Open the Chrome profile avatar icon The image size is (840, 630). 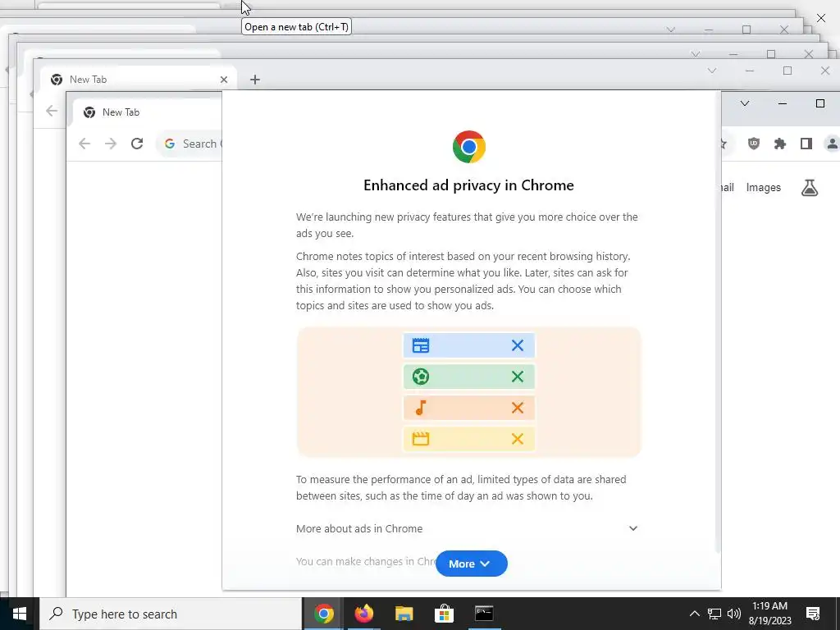832,144
